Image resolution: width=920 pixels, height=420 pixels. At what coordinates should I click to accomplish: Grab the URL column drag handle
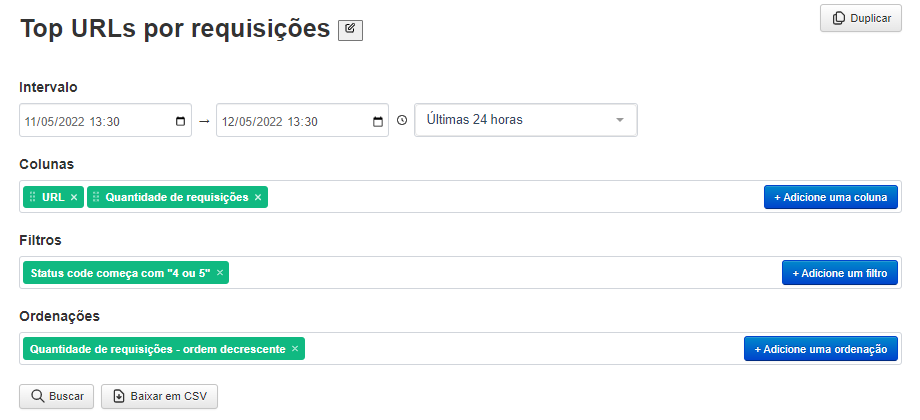(x=33, y=197)
